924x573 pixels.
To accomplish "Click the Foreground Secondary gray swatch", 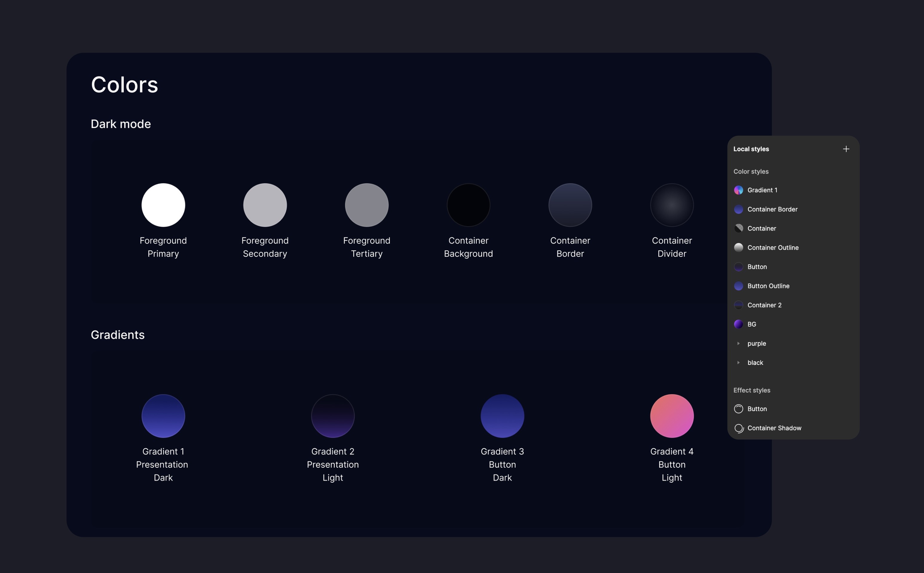I will click(x=265, y=205).
